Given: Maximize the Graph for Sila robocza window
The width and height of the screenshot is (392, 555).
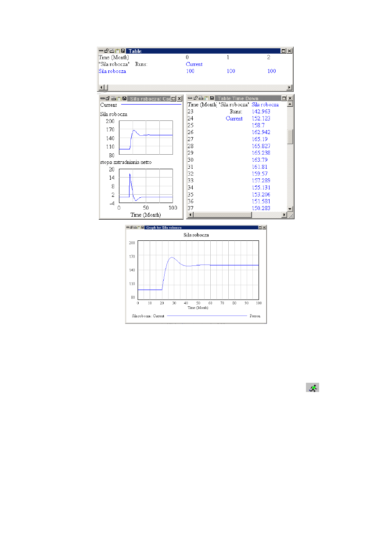Looking at the screenshot, I should coord(260,228).
